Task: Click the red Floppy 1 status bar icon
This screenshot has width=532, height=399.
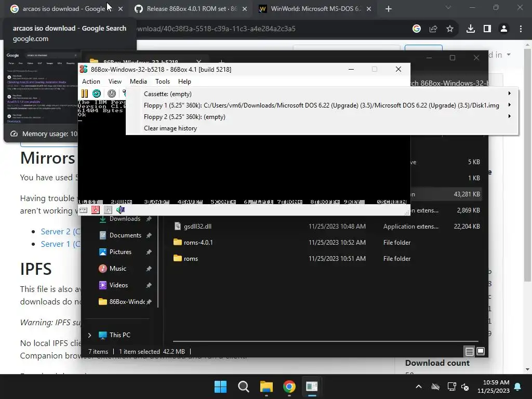Action: [x=96, y=210]
